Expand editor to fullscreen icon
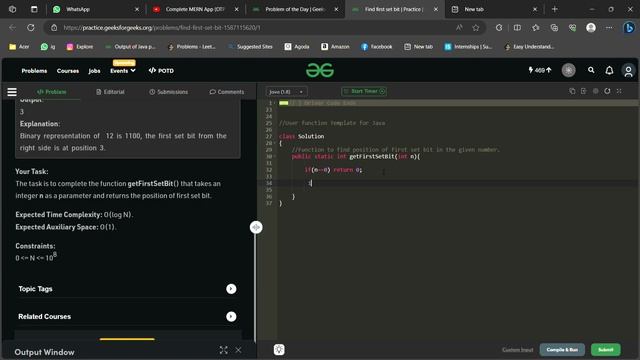The height and width of the screenshot is (360, 640). coord(619,91)
